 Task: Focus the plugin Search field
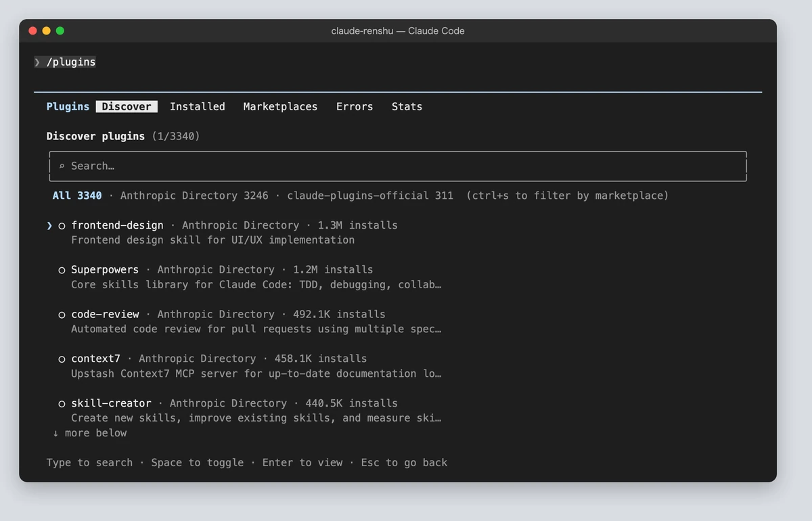pos(398,166)
